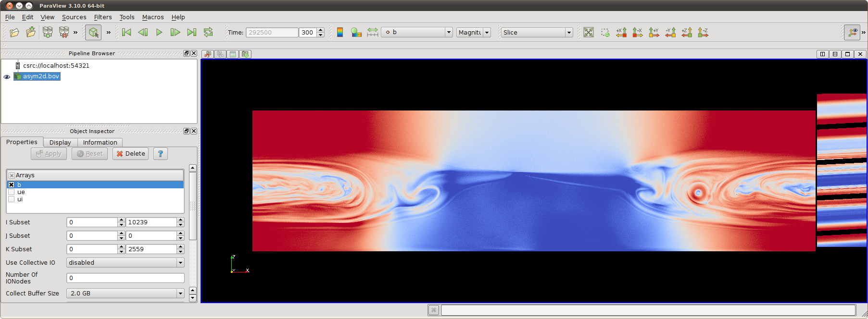Set view direction to -Z
This screenshot has height=319, width=868.
point(703,32)
